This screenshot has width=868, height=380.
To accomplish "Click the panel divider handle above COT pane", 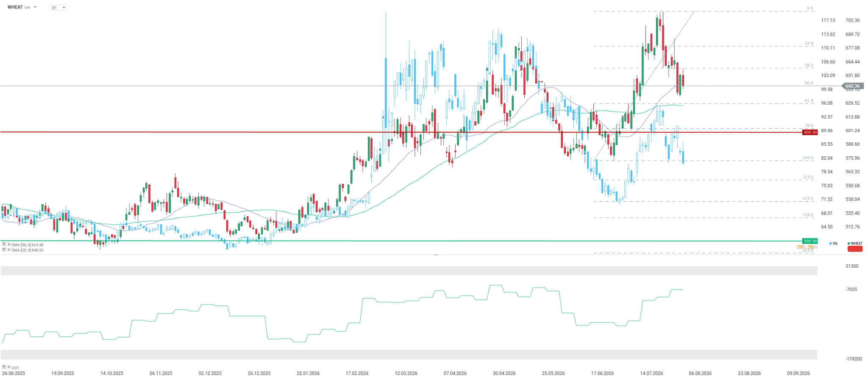I will [436, 255].
